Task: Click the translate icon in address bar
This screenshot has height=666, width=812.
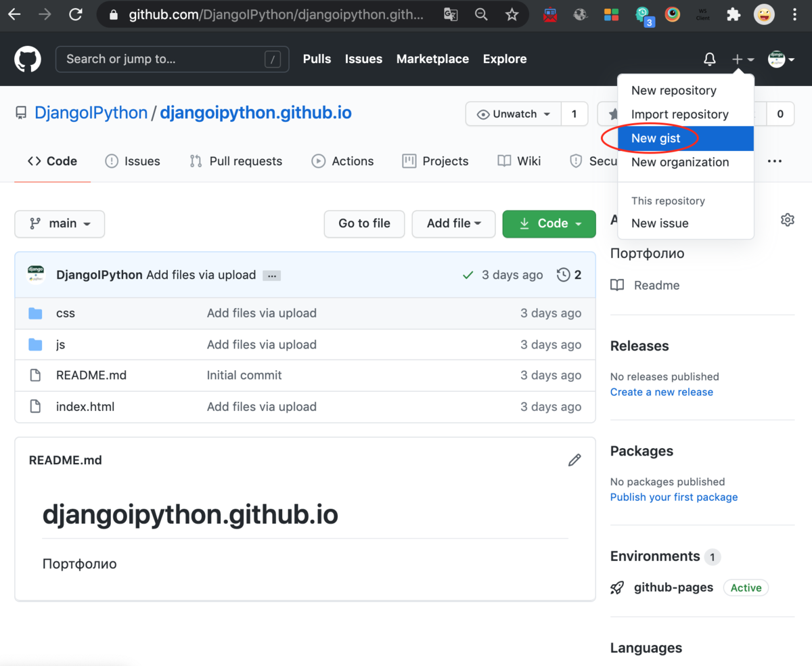Action: 451,14
